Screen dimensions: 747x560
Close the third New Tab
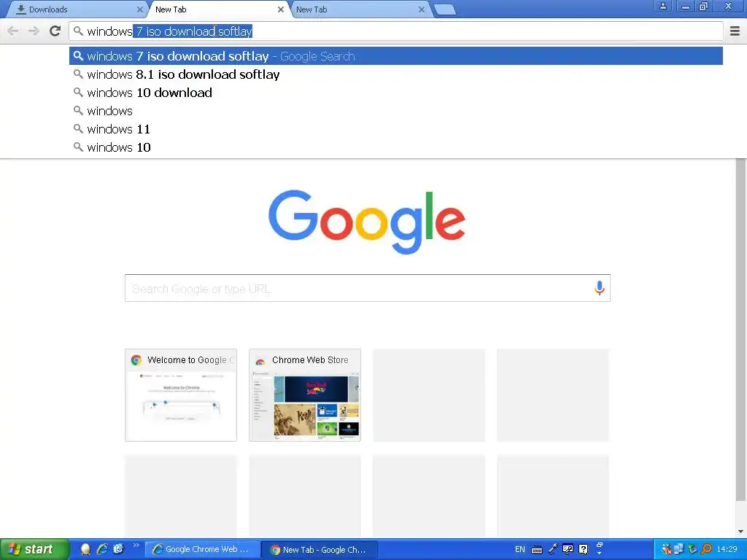point(422,9)
